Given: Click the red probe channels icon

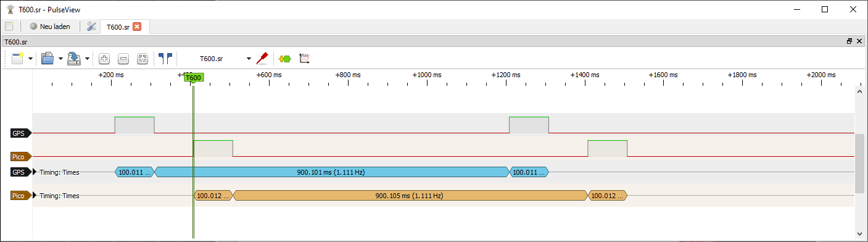Looking at the screenshot, I should [262, 59].
